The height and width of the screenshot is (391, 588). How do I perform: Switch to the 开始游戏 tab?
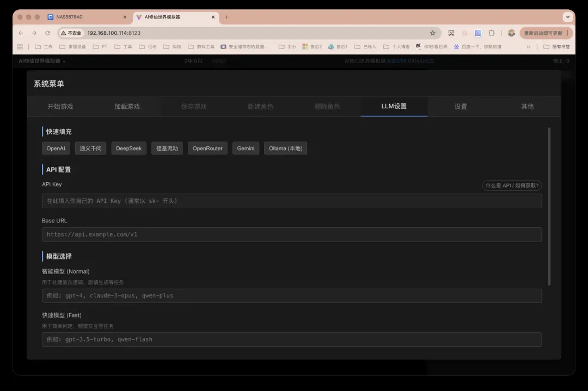point(60,107)
